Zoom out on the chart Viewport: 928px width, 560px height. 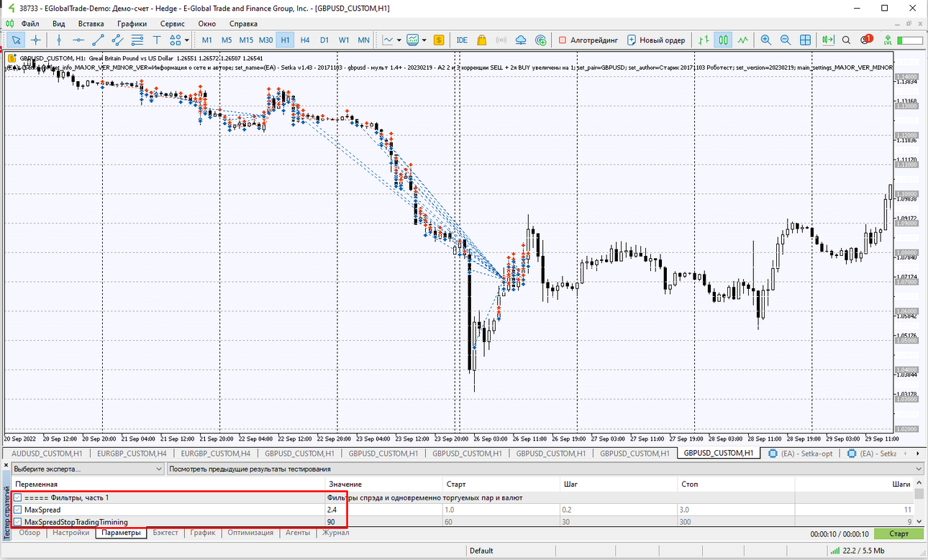[786, 40]
